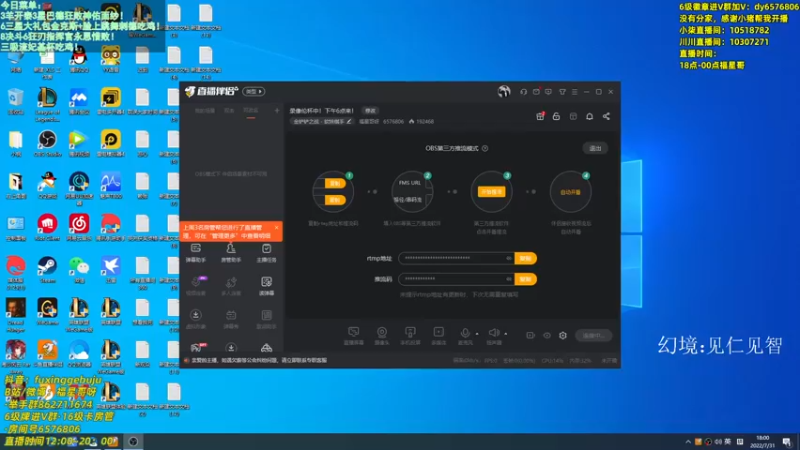800x450 pixels.
Task: Open the hamburger main menu icon
Action: (574, 92)
